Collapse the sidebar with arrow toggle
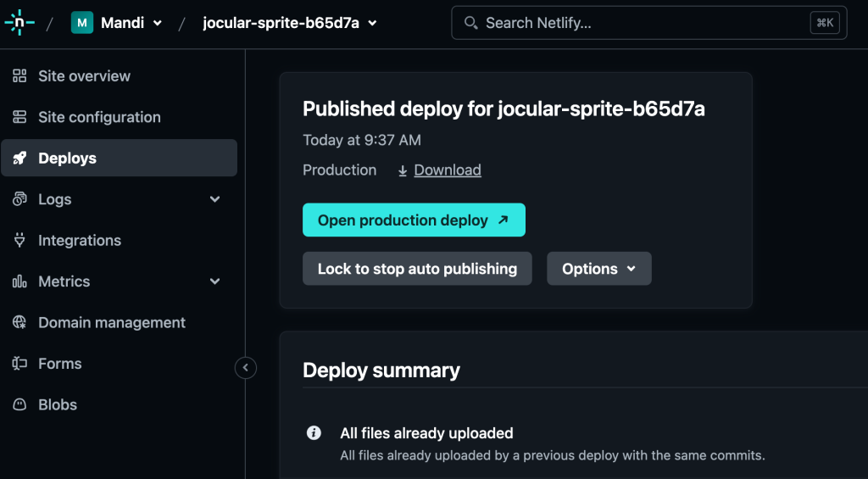The width and height of the screenshot is (868, 479). pos(245,368)
